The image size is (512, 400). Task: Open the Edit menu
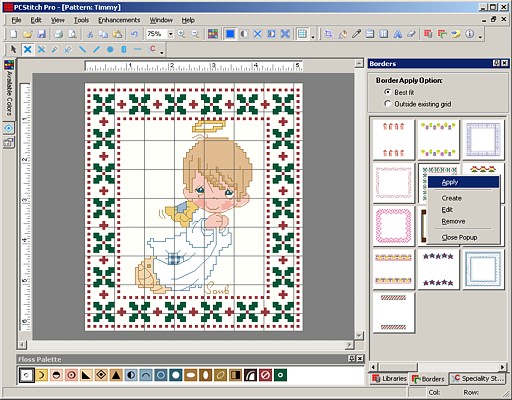pos(36,20)
